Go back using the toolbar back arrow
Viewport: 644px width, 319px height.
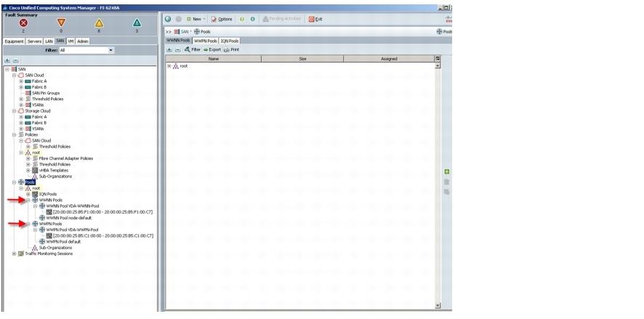[x=168, y=19]
